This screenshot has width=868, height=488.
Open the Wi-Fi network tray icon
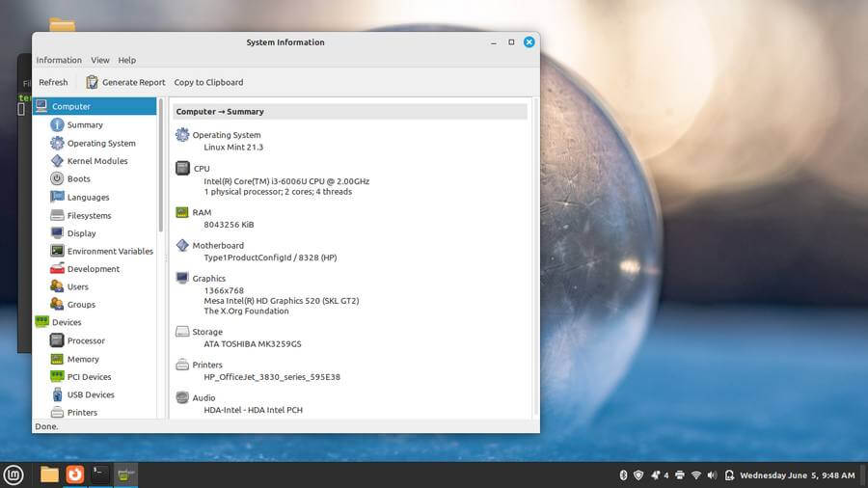696,475
